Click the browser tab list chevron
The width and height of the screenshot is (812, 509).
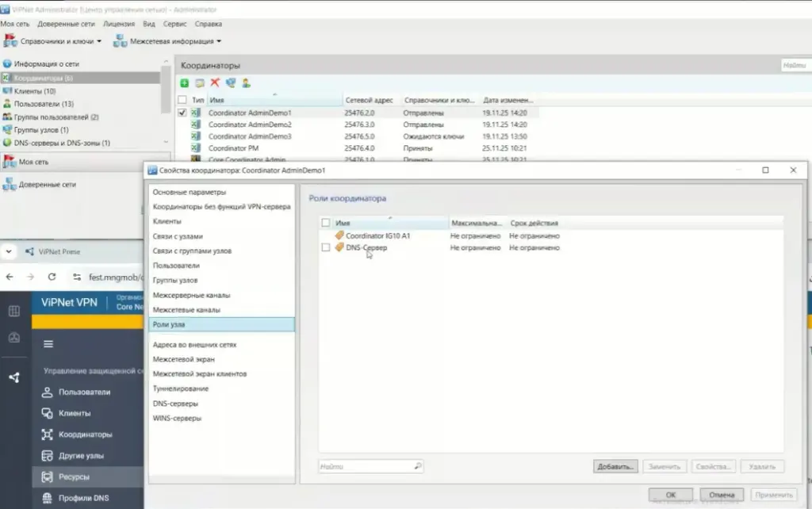tap(9, 251)
